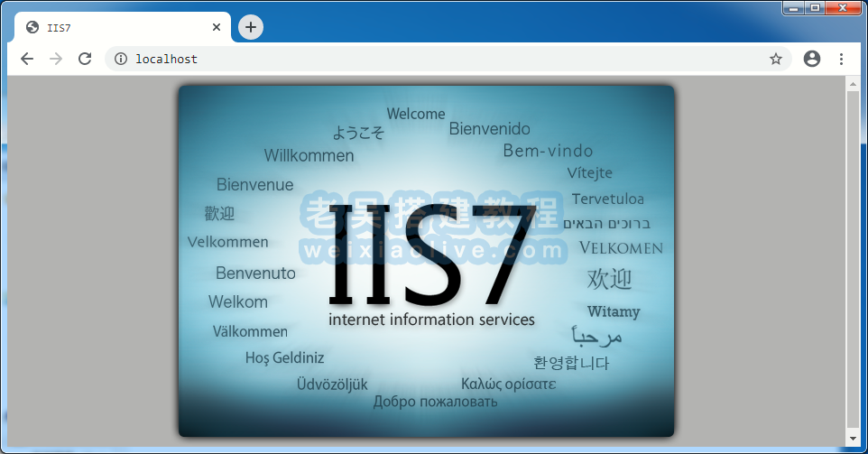Click the 'Bienvenue' text

pos(255,184)
